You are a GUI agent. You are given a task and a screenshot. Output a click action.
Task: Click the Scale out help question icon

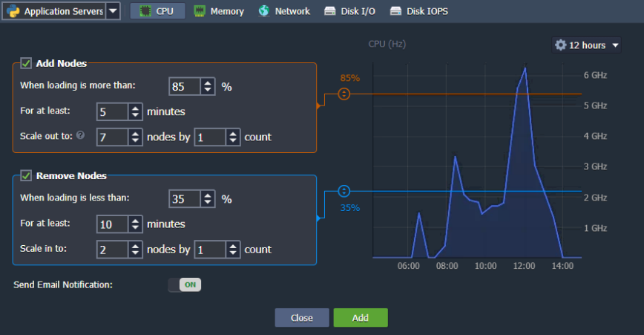click(80, 136)
